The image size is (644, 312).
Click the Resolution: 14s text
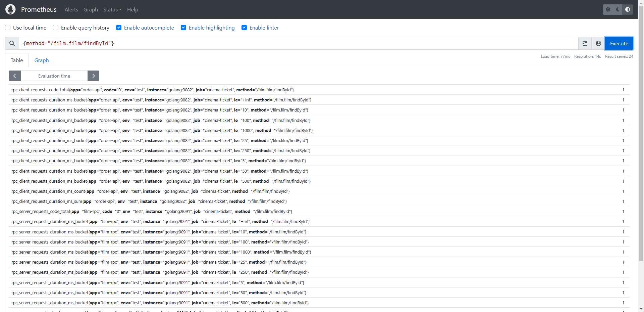coord(587,56)
